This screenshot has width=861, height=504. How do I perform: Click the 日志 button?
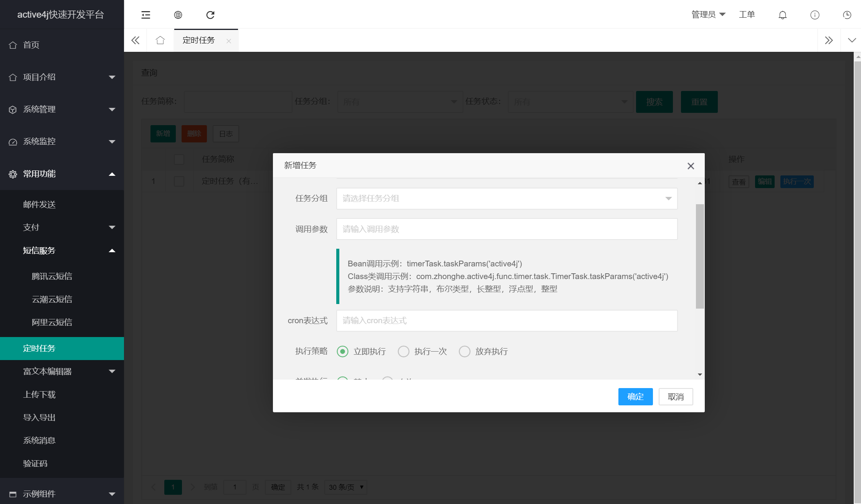coord(226,134)
